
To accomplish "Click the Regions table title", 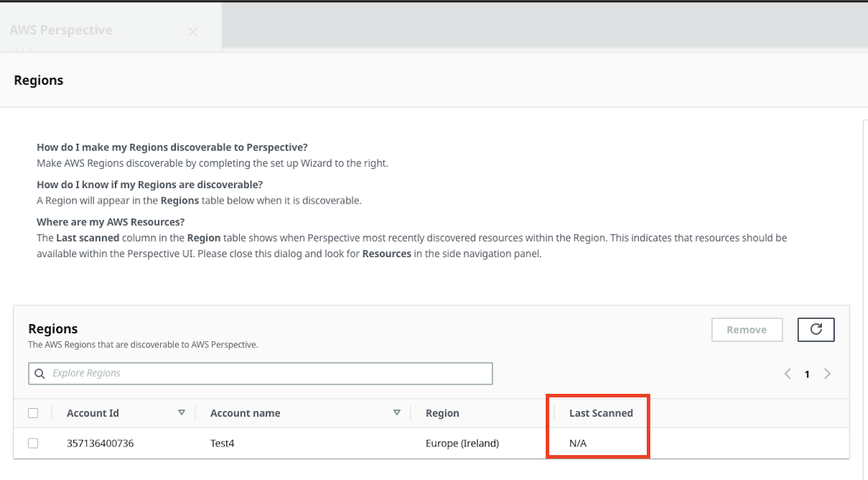I will pos(53,329).
